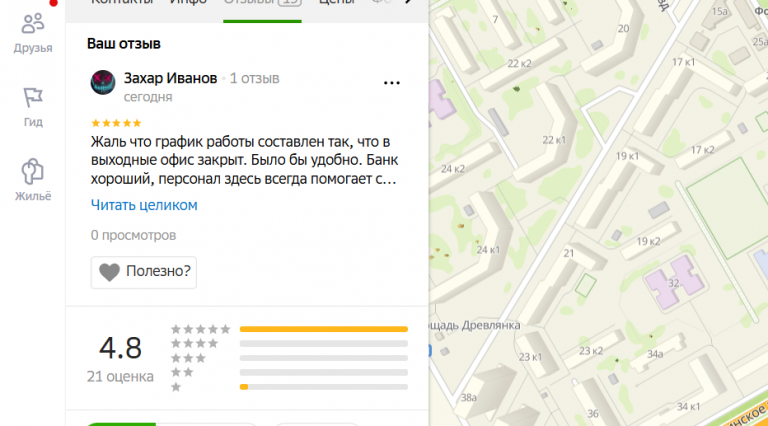Viewport: 768px width, 426px height.
Task: Click the '1 отзыв' count next to author
Action: point(255,78)
